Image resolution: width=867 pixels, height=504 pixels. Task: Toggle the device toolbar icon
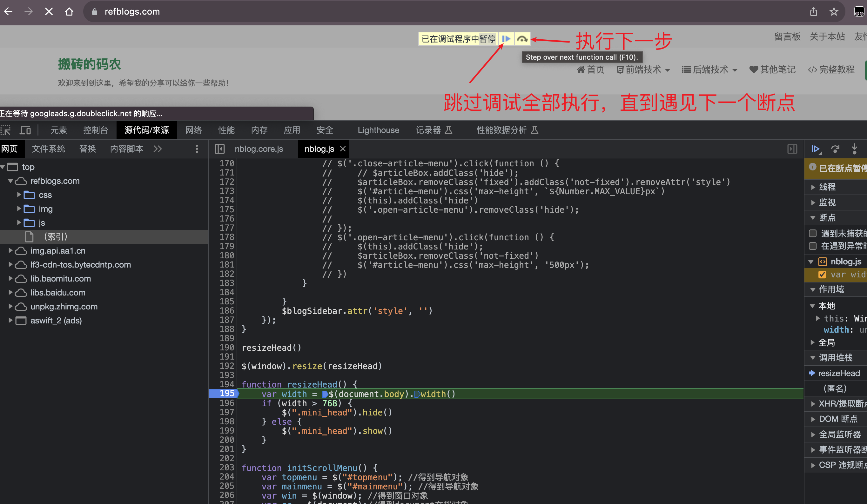25,130
